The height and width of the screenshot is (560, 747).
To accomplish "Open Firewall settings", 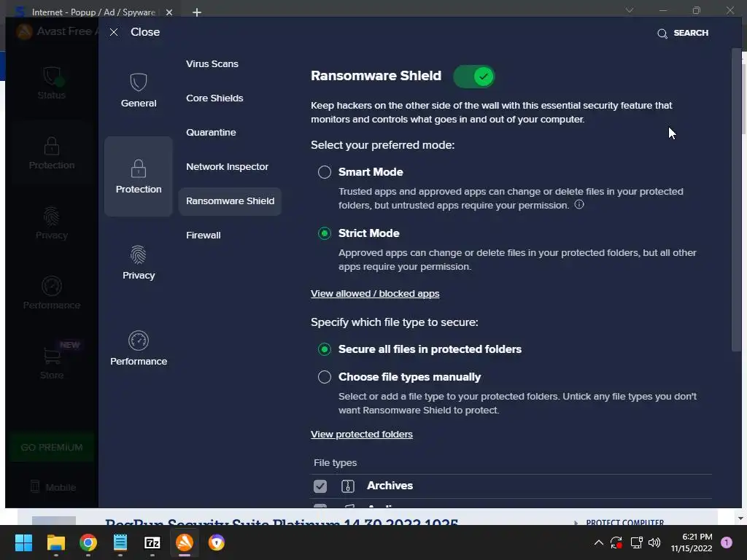I will 204,236.
